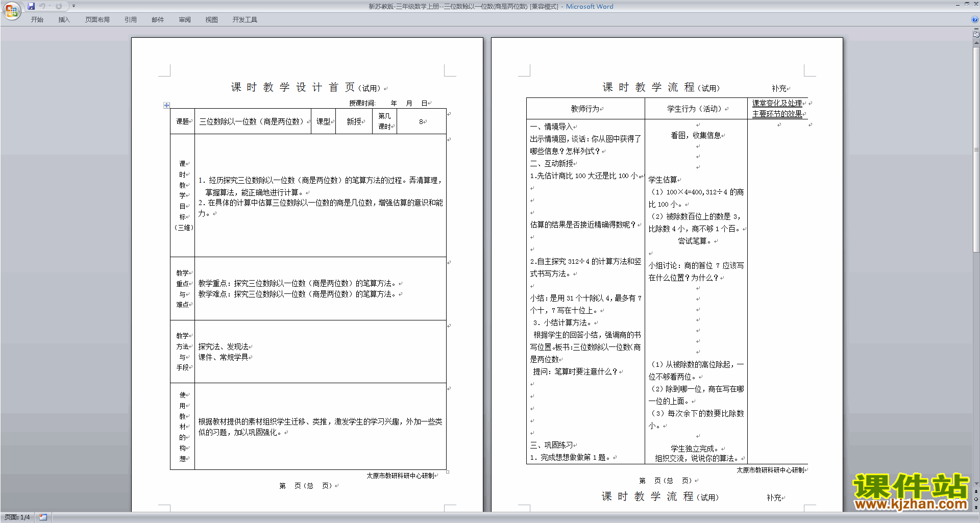Click the underlined 主要环节的效果 text
Screen dimensions: 980x523
click(x=777, y=114)
